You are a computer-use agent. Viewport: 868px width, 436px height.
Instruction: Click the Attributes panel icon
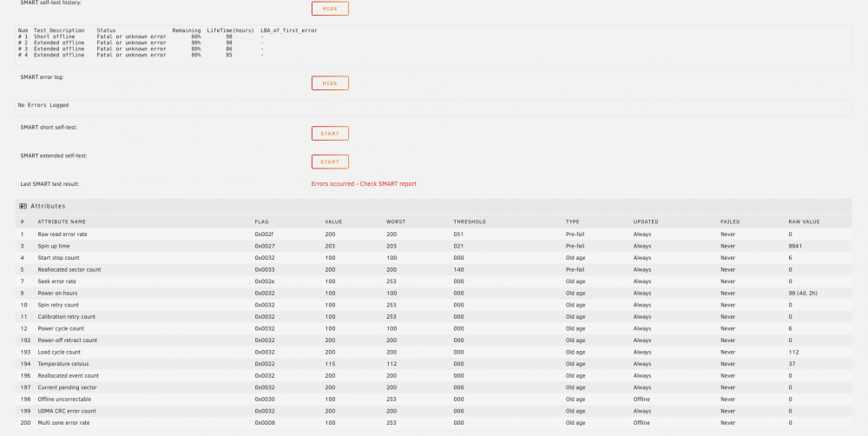pos(23,206)
